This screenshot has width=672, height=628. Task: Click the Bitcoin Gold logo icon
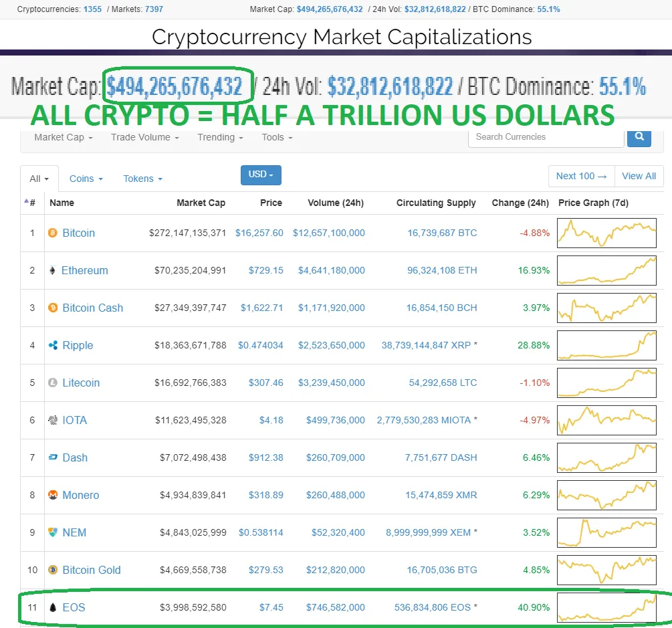pyautogui.click(x=53, y=570)
